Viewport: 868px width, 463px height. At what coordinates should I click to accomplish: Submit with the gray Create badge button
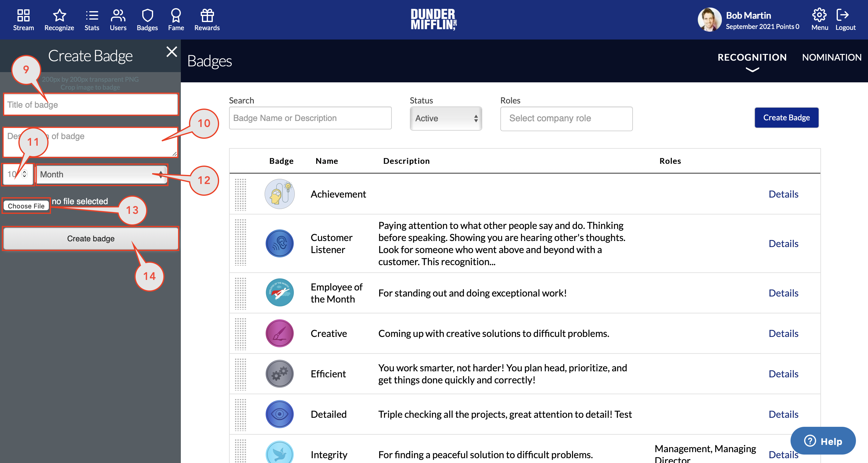91,238
